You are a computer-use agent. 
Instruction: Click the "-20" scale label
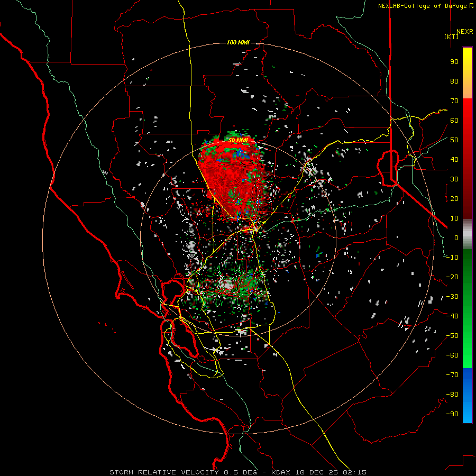(452, 277)
